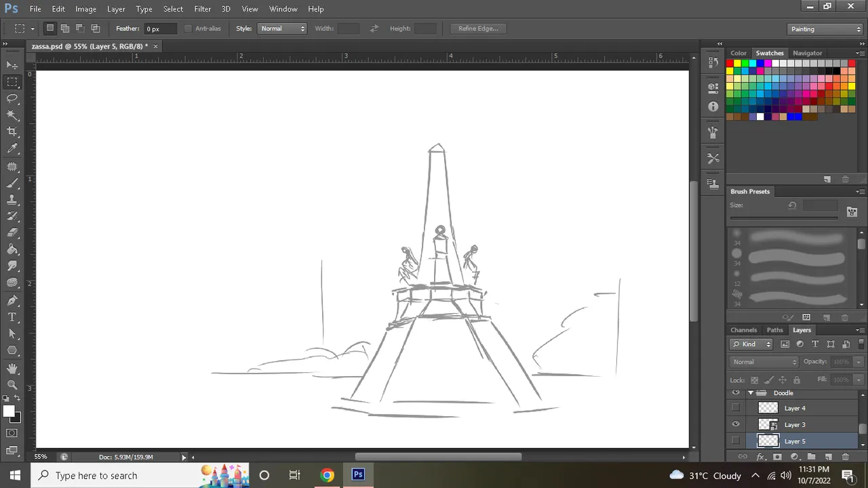Open the layer blend mode dropdown
This screenshot has height=488, width=868.
(765, 362)
